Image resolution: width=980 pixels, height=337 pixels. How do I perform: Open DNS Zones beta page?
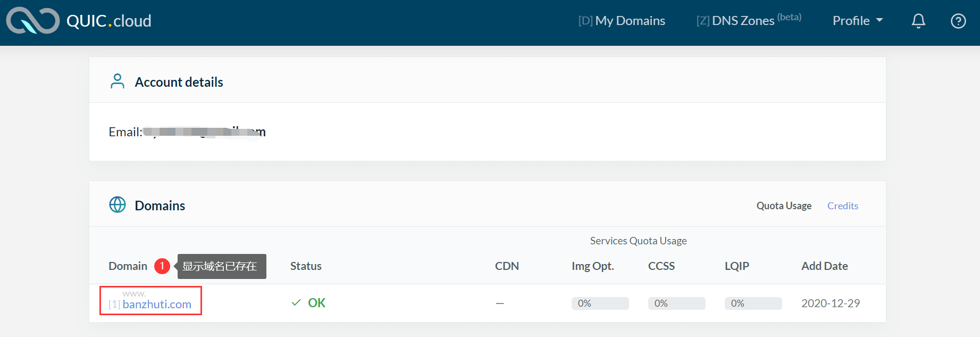(x=749, y=20)
